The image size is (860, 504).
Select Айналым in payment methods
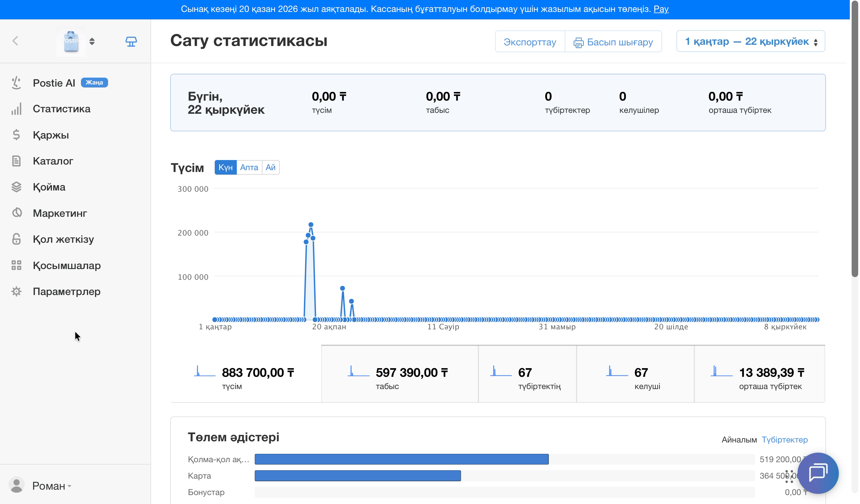pos(739,440)
